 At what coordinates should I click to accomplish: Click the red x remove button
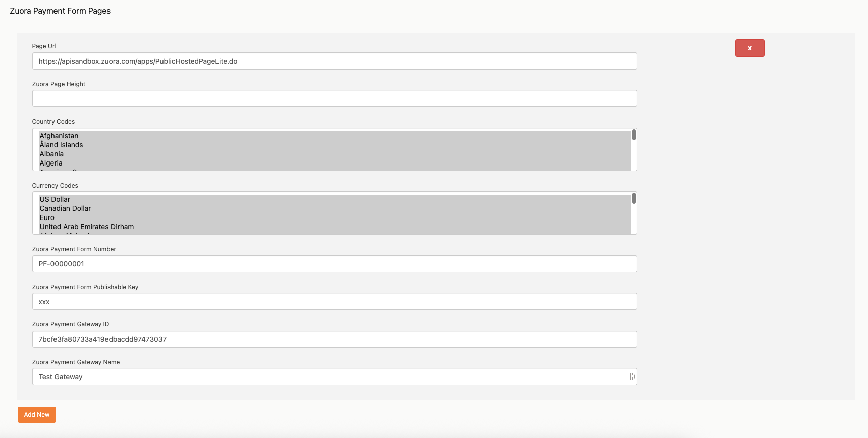click(x=749, y=48)
